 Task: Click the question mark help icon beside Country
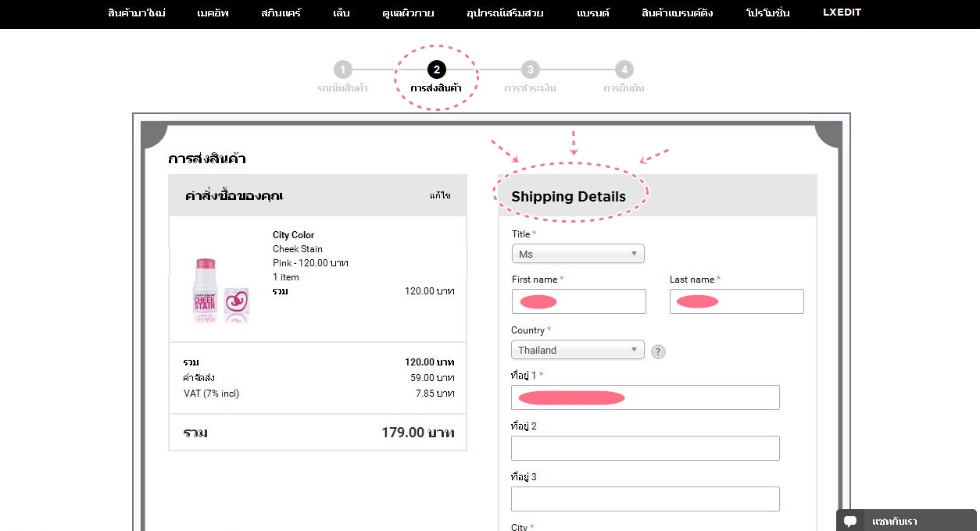pyautogui.click(x=658, y=351)
